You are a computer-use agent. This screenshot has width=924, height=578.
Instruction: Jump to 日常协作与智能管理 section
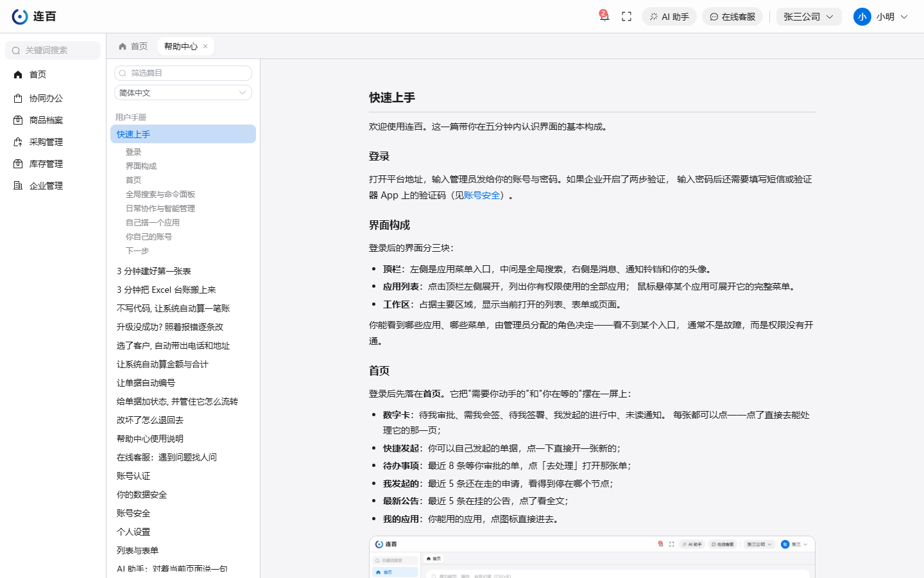[160, 209]
